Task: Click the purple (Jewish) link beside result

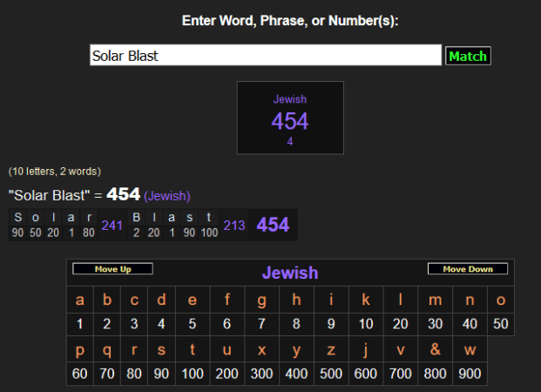Action: tap(167, 196)
